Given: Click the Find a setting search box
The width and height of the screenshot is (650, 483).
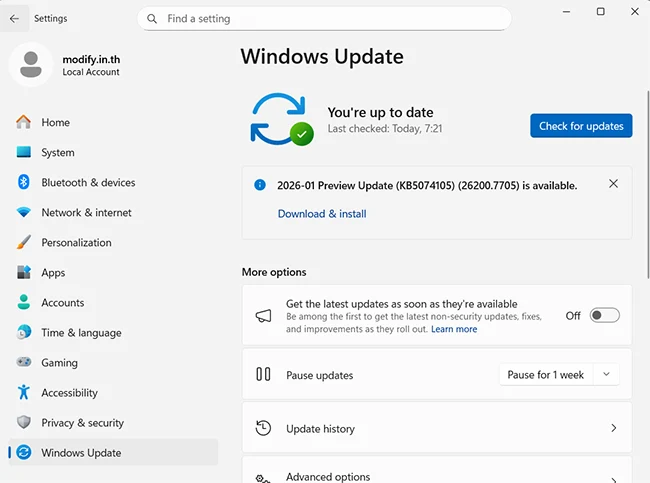Looking at the screenshot, I should pos(324,19).
